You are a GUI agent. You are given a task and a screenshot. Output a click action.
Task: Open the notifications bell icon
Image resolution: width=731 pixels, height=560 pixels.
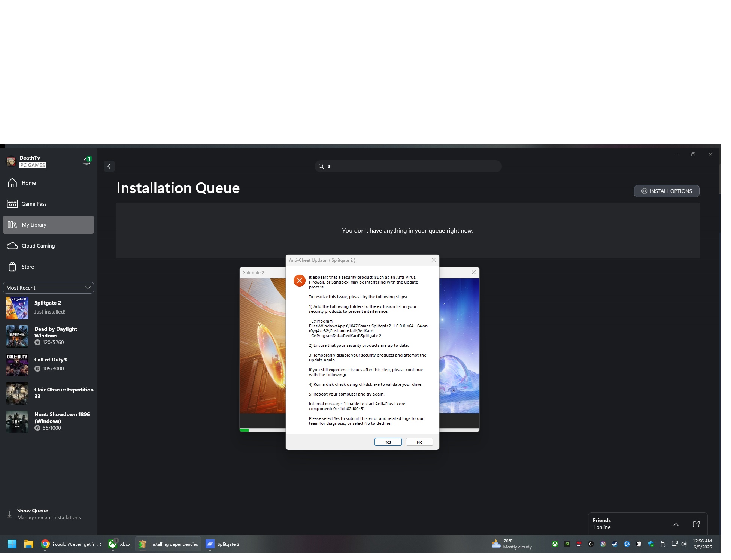coord(87,161)
